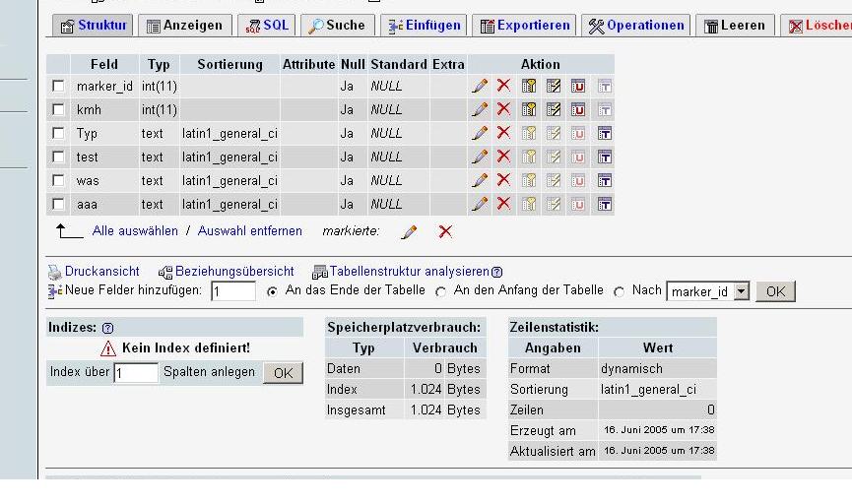
Task: Click the 'Alle auswählen' link
Action: tap(135, 231)
